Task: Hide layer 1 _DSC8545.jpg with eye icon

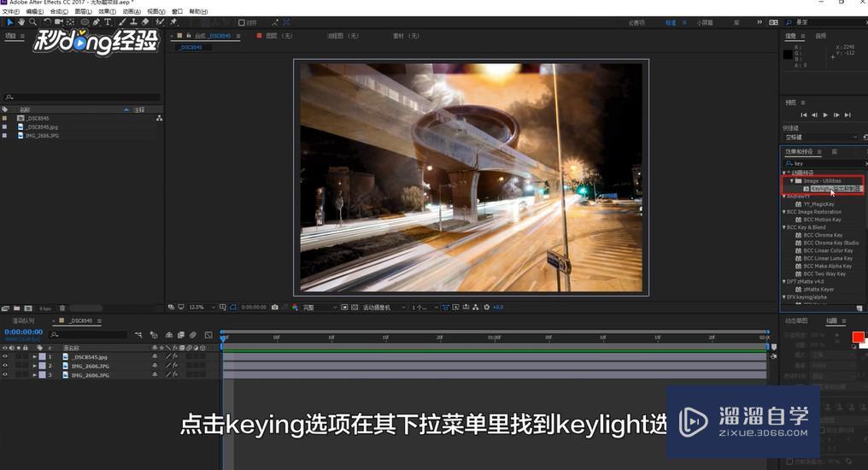Action: click(x=5, y=357)
